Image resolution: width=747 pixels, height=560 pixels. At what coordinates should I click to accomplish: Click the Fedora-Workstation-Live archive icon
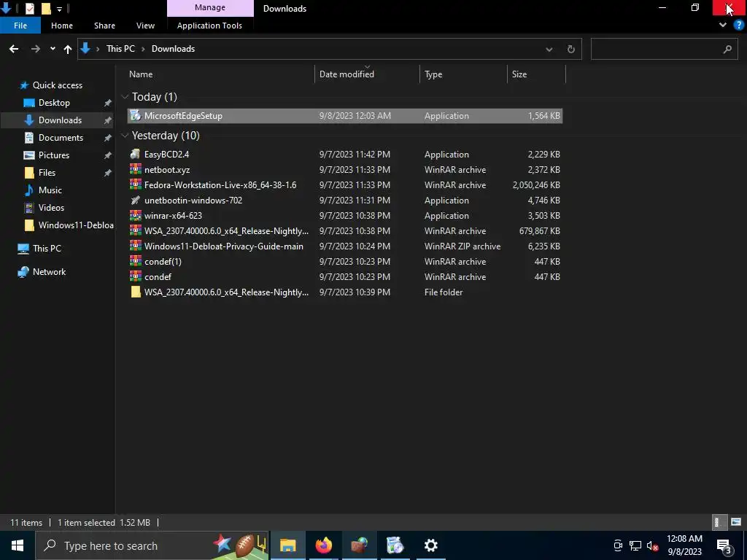(x=135, y=184)
